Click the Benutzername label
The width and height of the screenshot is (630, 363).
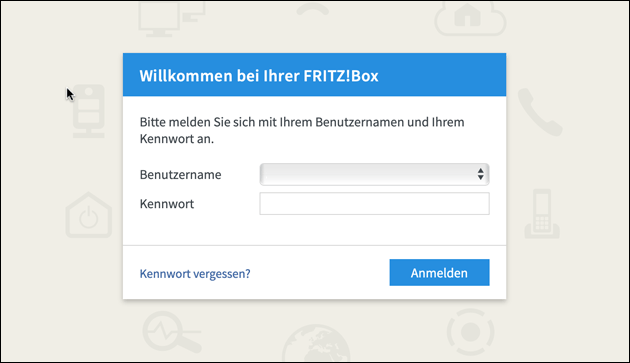180,174
